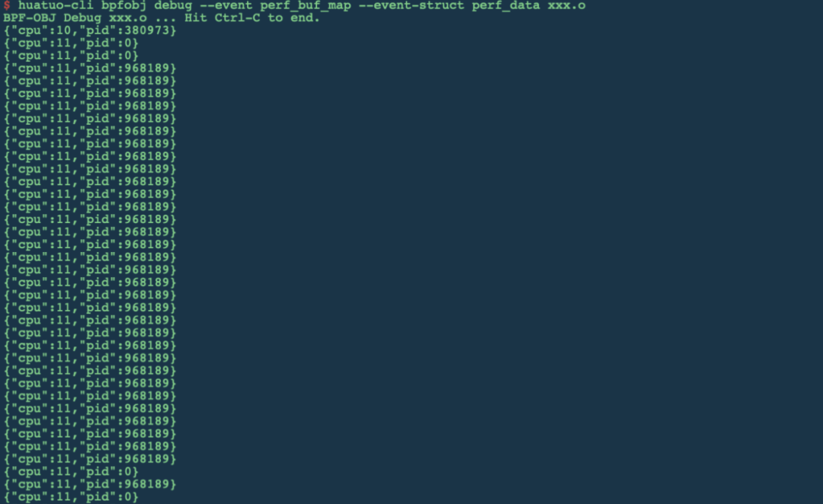Click the word 'end.' in status line
Viewport: 823px width, 504px height.
pos(305,18)
